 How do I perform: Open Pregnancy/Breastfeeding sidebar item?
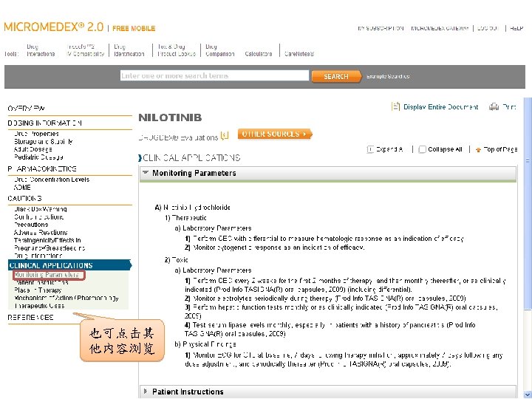point(50,248)
